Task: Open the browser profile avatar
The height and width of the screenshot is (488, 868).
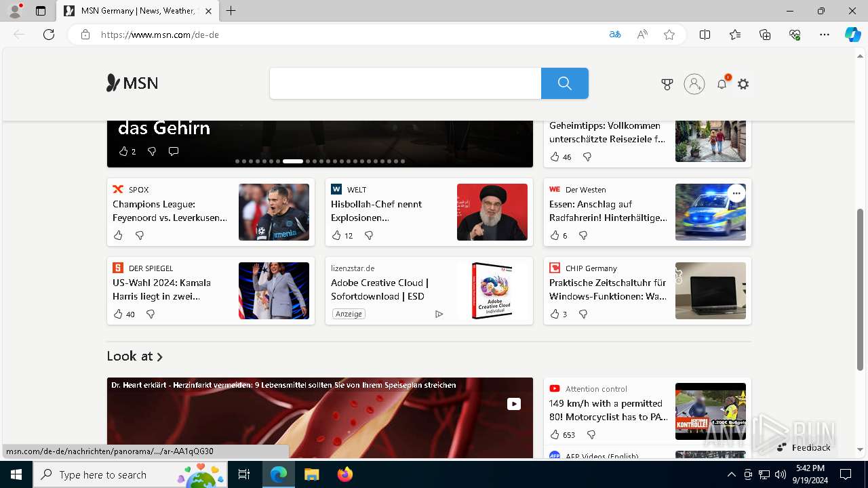Action: [15, 11]
